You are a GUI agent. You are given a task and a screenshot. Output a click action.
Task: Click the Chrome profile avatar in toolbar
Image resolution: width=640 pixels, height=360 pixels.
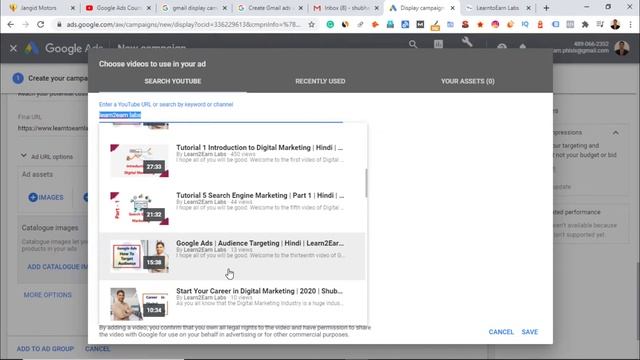click(616, 24)
